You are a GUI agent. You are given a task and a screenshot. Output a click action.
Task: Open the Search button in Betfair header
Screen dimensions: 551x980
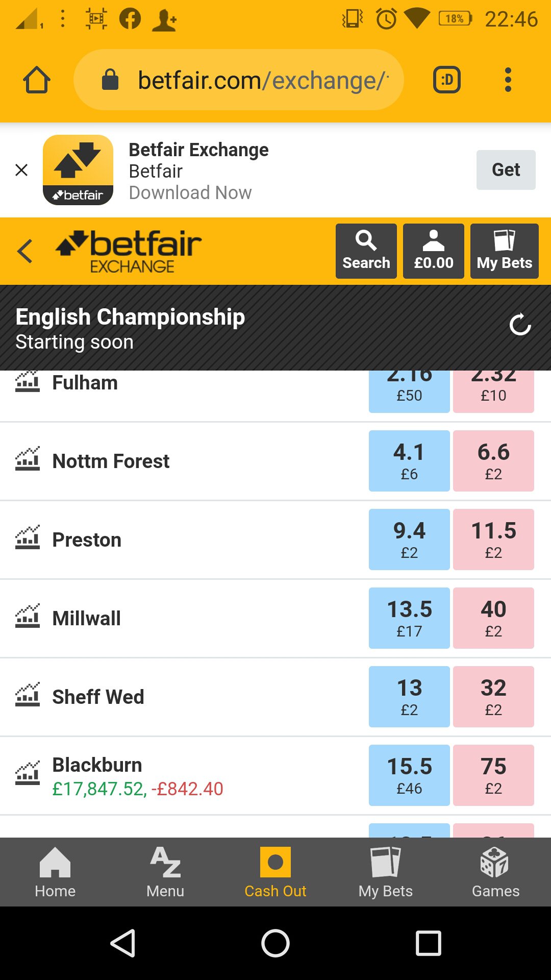pyautogui.click(x=366, y=251)
